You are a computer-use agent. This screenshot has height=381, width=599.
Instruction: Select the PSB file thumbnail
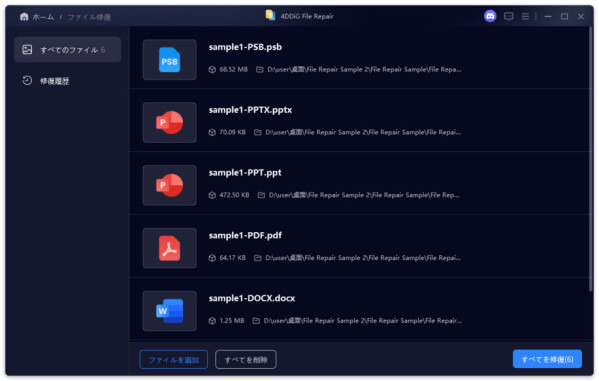click(x=170, y=60)
